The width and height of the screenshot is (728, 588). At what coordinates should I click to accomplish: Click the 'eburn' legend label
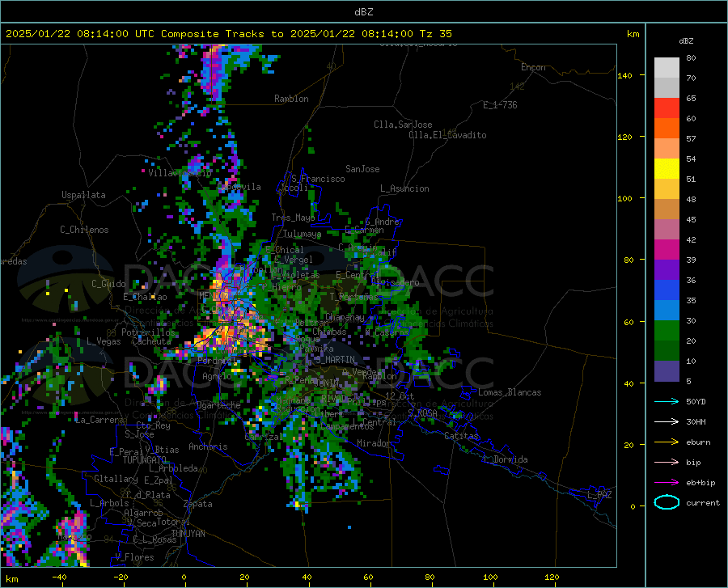698,442
